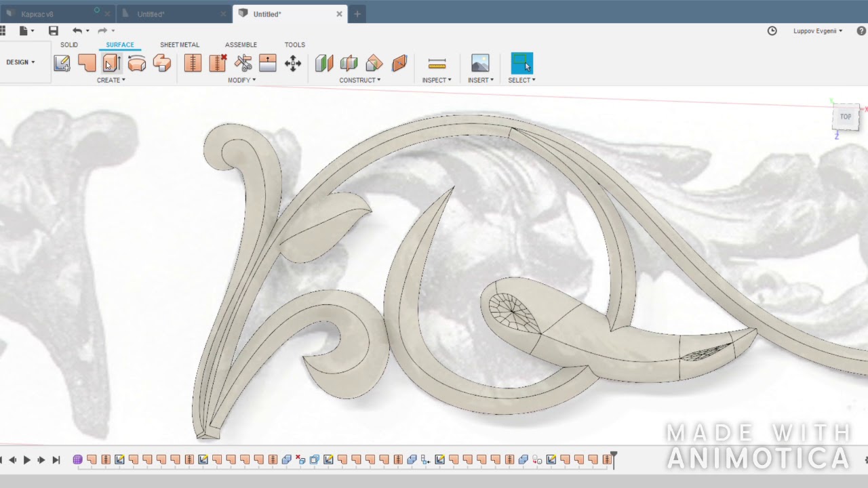Image resolution: width=868 pixels, height=488 pixels.
Task: Switch to the SHEET METAL tab
Action: [x=180, y=45]
